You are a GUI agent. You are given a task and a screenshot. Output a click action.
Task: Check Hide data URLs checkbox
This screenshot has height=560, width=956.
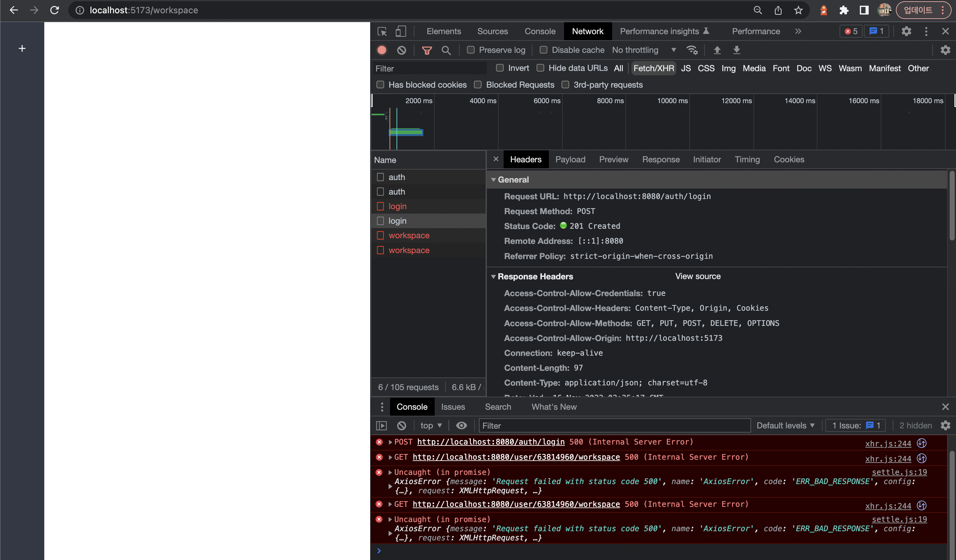coord(540,68)
